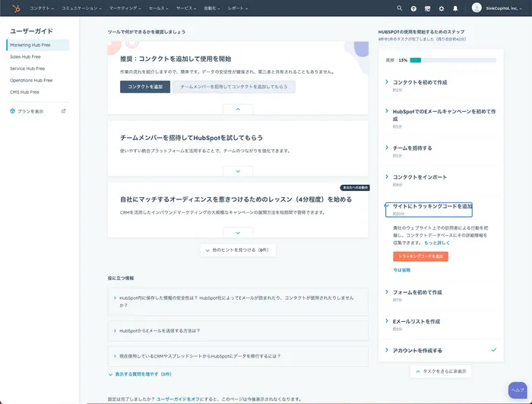
Task: Click 他のヒントを見つける (6件) button
Action: (x=238, y=250)
